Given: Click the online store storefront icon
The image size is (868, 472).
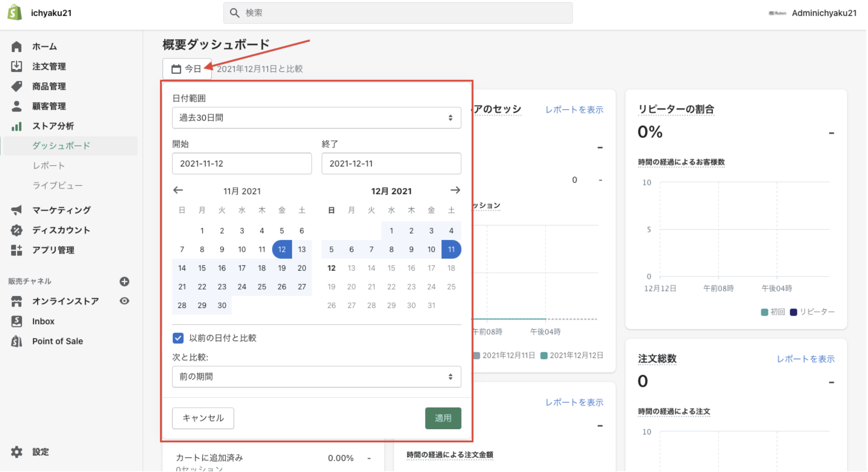Looking at the screenshot, I should (x=16, y=301).
